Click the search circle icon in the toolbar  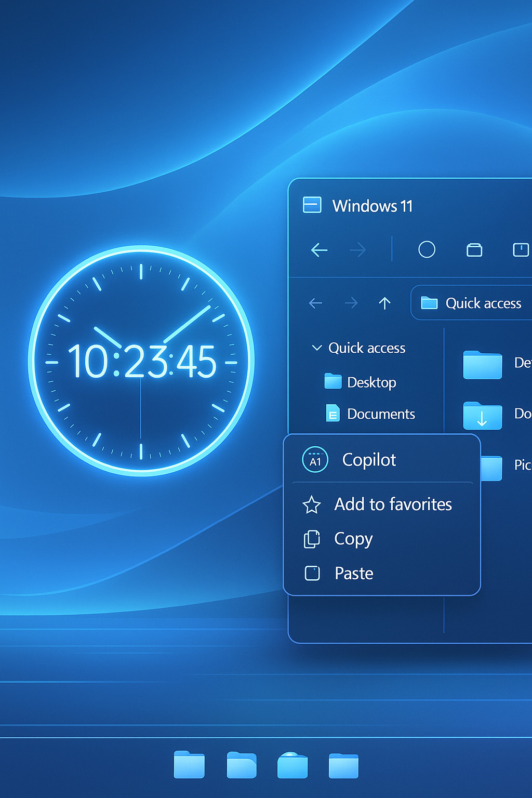click(x=427, y=250)
